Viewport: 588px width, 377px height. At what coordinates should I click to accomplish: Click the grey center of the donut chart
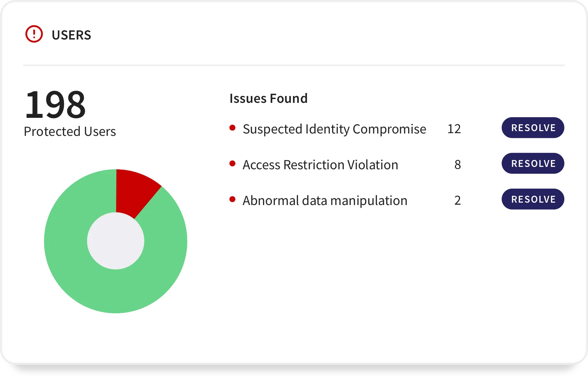pos(116,241)
